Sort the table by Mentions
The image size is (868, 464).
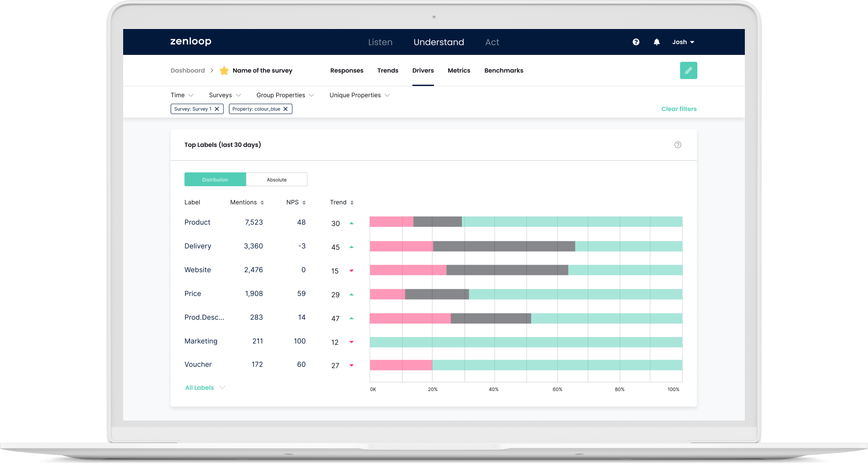(x=262, y=202)
